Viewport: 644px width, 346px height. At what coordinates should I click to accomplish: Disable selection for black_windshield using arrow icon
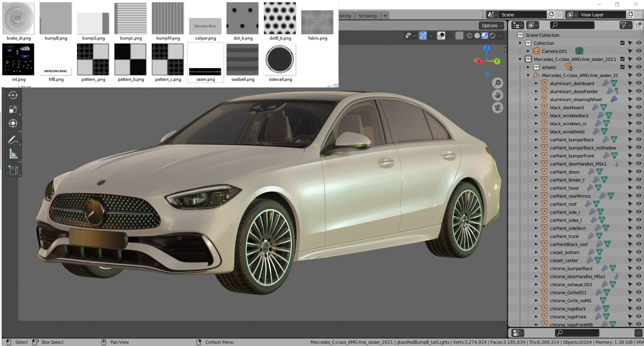coord(630,131)
